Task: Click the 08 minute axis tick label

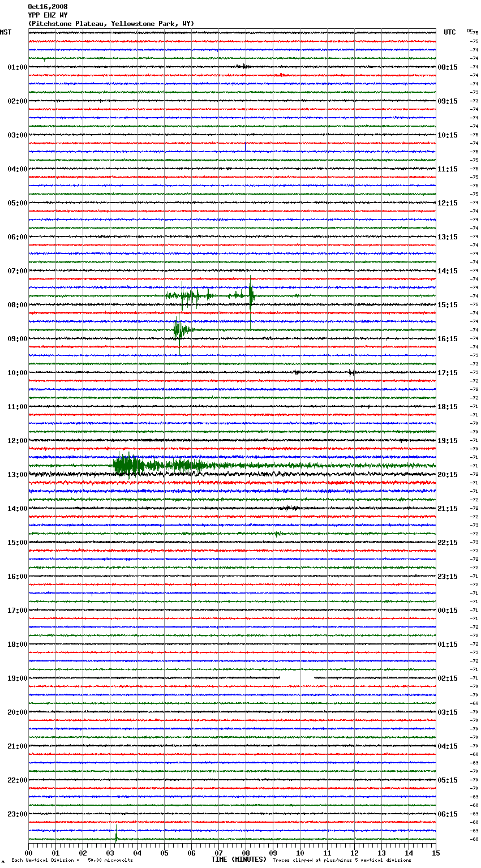Action: pos(246,853)
